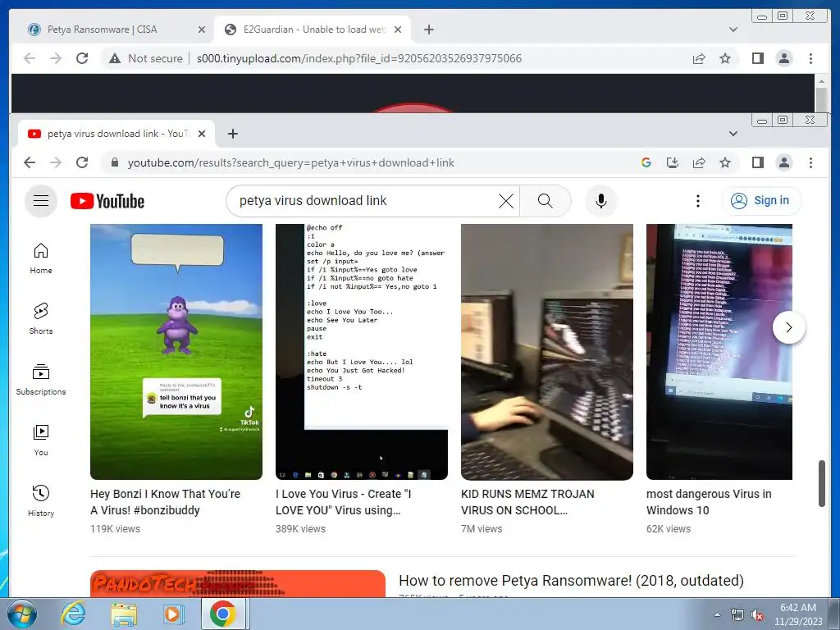Reload the tinyupload page in back window

tap(82, 58)
